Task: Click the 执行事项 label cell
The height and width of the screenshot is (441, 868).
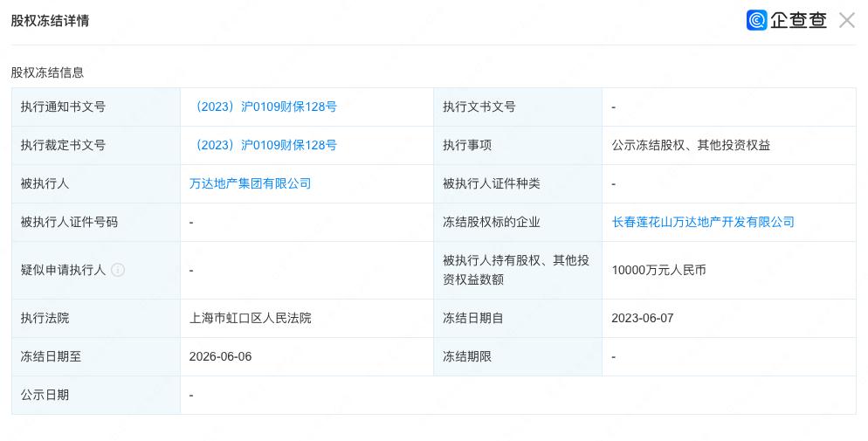Action: point(518,145)
